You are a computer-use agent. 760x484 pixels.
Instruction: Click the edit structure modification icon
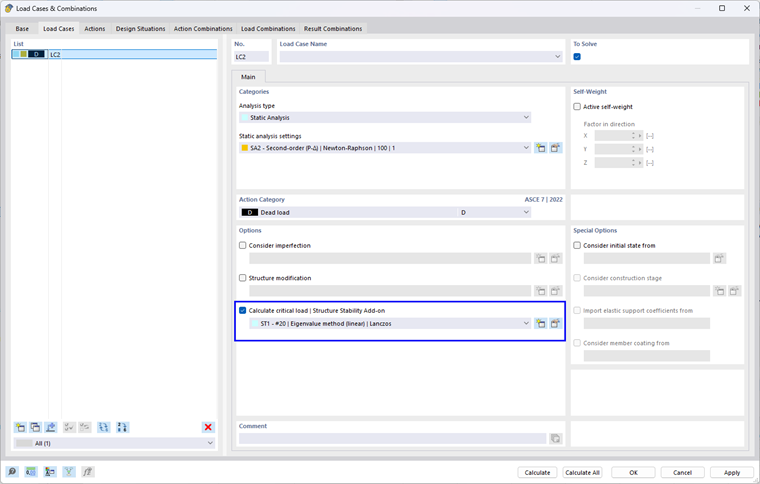coord(555,291)
